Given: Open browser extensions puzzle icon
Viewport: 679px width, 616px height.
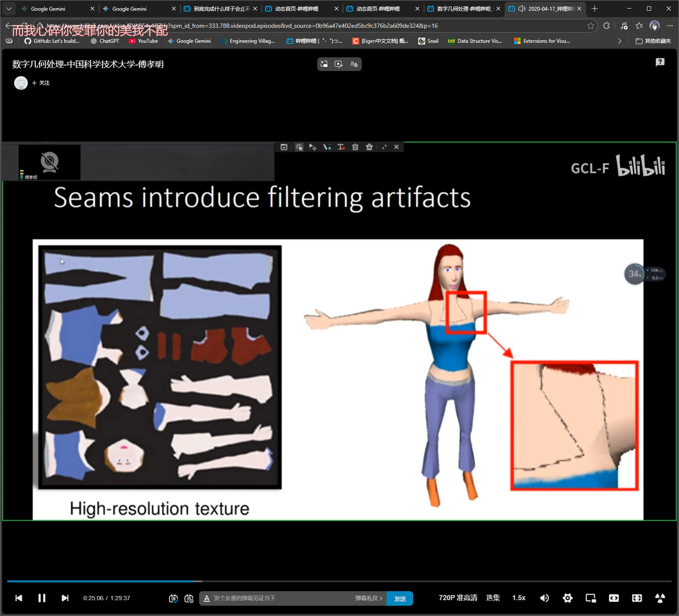Looking at the screenshot, I should 606,26.
